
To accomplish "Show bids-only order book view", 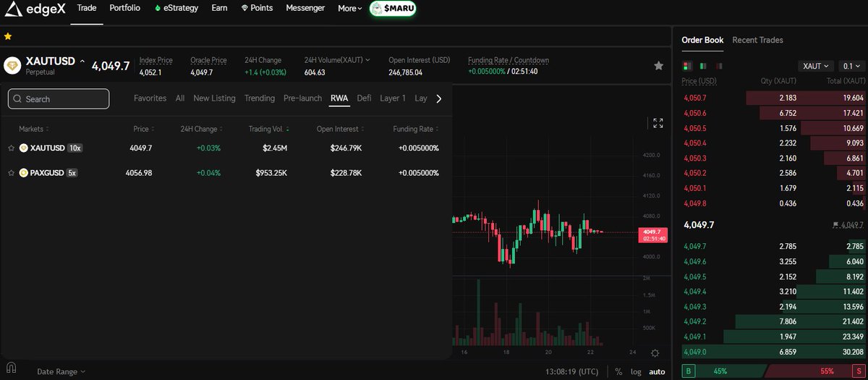I will pyautogui.click(x=702, y=66).
